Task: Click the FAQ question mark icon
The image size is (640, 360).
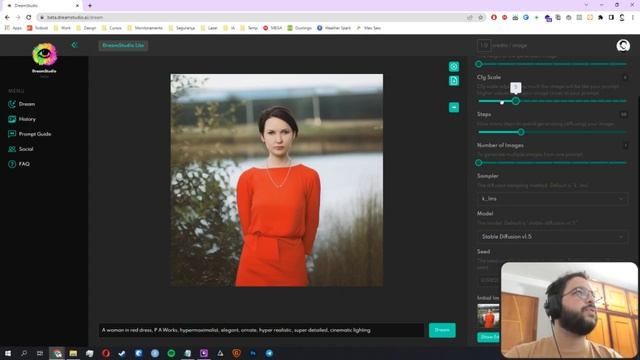Action: pos(12,164)
